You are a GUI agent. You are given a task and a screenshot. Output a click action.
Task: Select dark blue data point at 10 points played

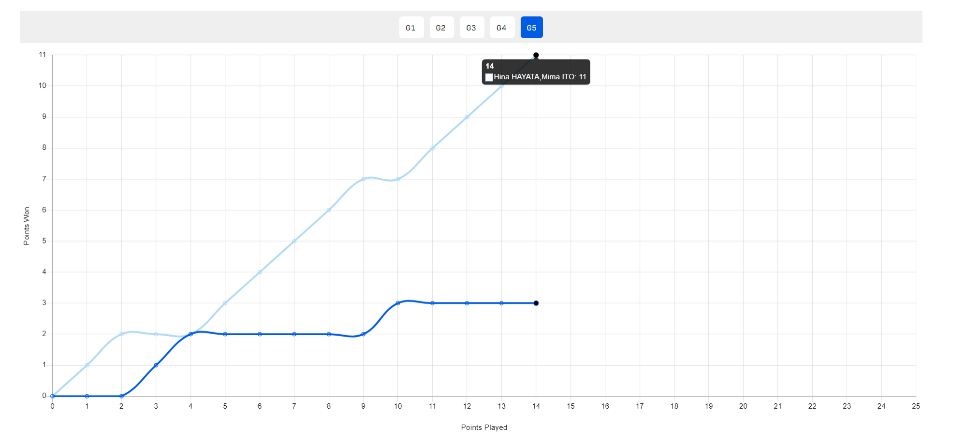(398, 303)
